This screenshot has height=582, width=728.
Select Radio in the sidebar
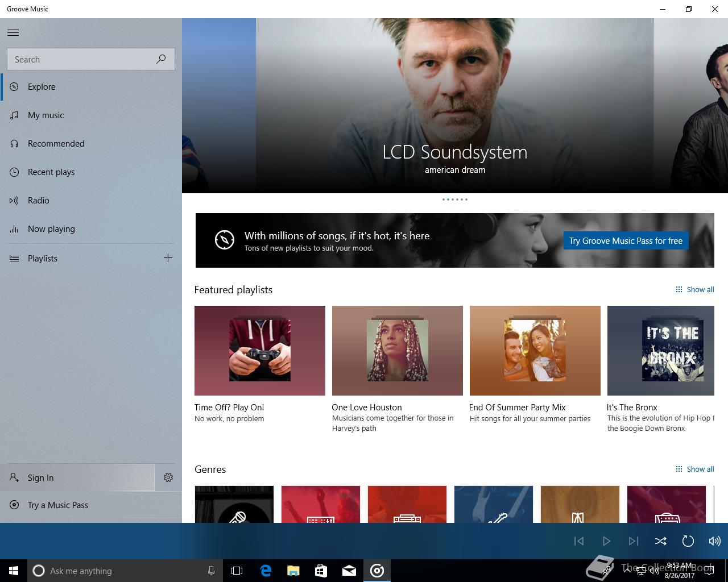point(91,201)
